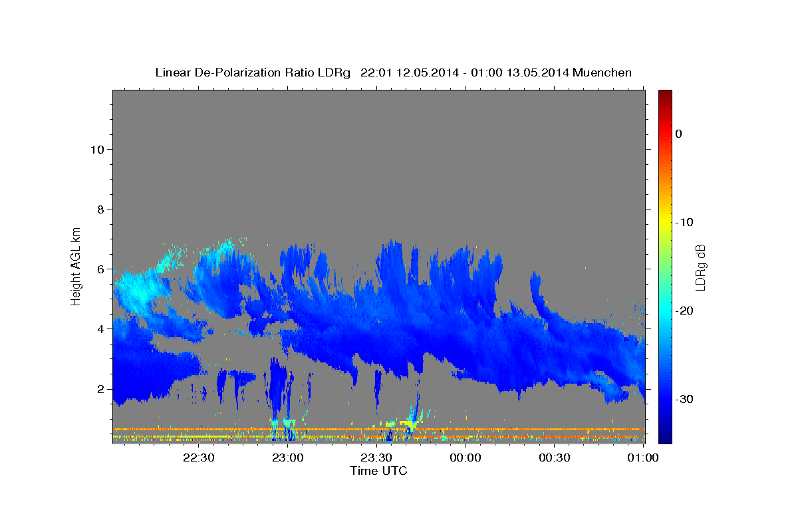Screen dimensions: 798x532
Task: Click the colorbar value 0
Action: tap(678, 134)
